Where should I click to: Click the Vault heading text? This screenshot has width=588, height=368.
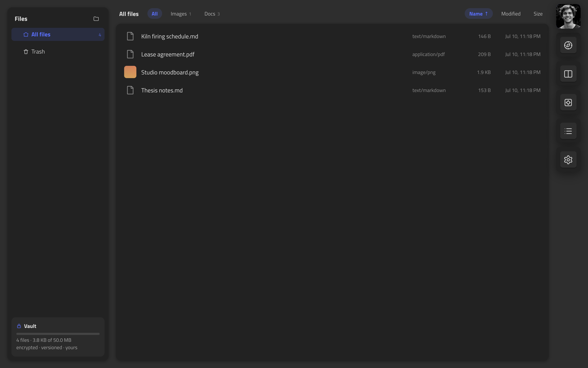(x=30, y=326)
